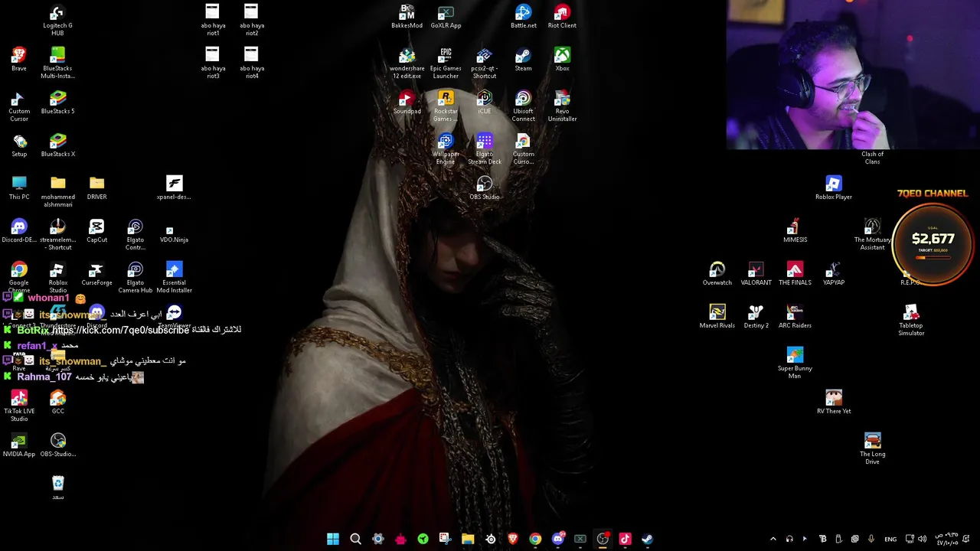Click the ENG language indicator in tray
The height and width of the screenshot is (551, 980).
[890, 539]
